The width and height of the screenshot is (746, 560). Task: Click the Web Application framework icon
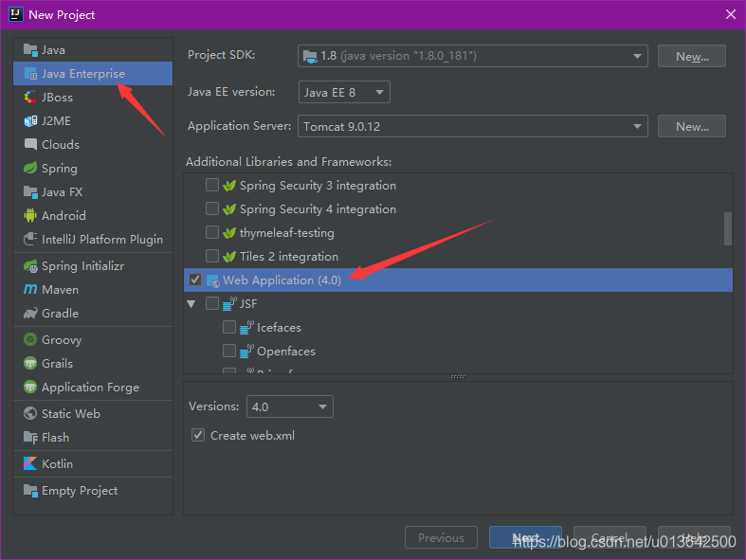[x=213, y=280]
